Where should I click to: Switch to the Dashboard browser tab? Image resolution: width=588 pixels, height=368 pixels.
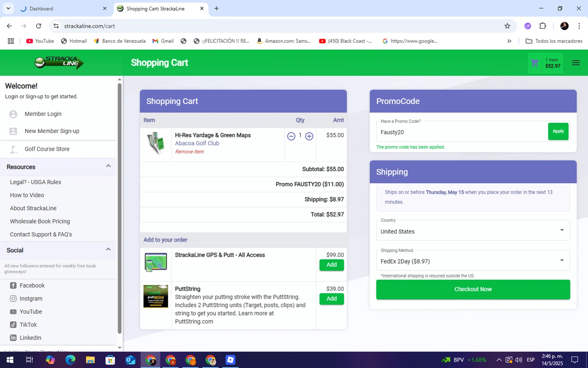[x=63, y=9]
